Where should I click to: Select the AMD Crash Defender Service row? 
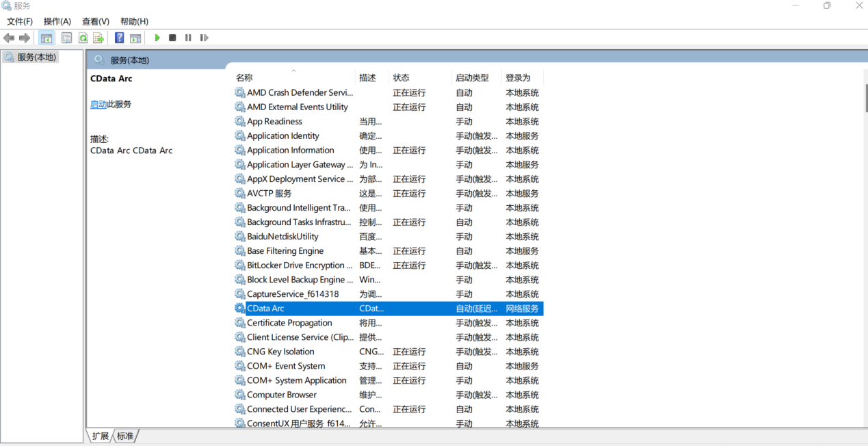coord(388,93)
